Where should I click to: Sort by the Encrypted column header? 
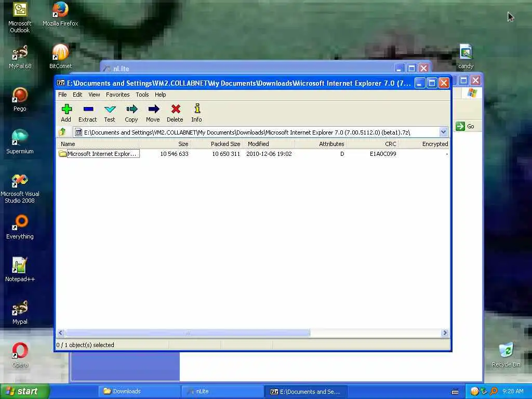tap(424, 144)
